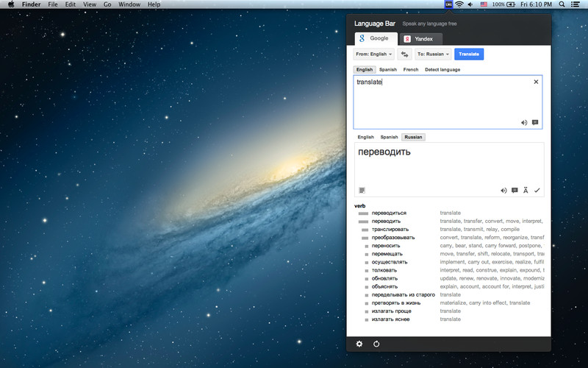This screenshot has width=588, height=368.
Task: Click the list icon at translation box bottom-left
Action: 362,190
